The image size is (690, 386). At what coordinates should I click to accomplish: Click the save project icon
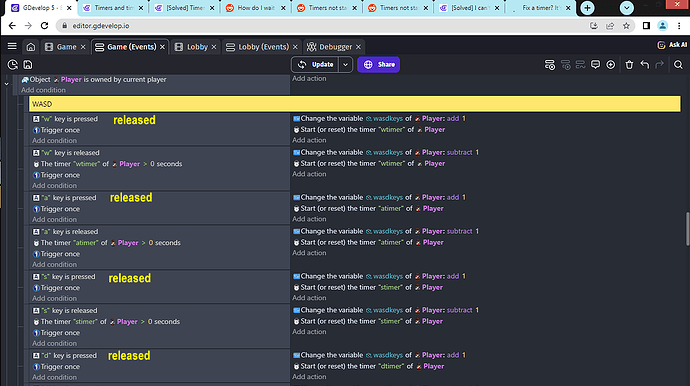point(28,65)
